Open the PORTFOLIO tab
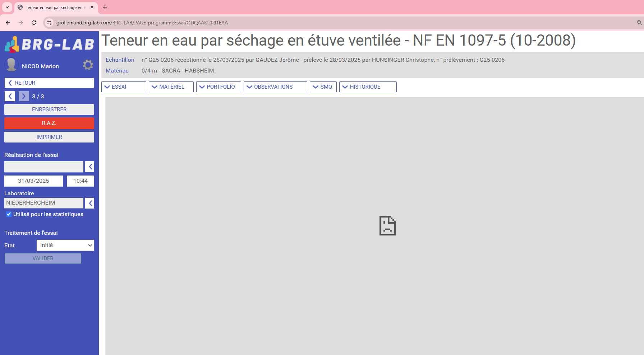Viewport: 644px width, 355px height. tap(218, 87)
